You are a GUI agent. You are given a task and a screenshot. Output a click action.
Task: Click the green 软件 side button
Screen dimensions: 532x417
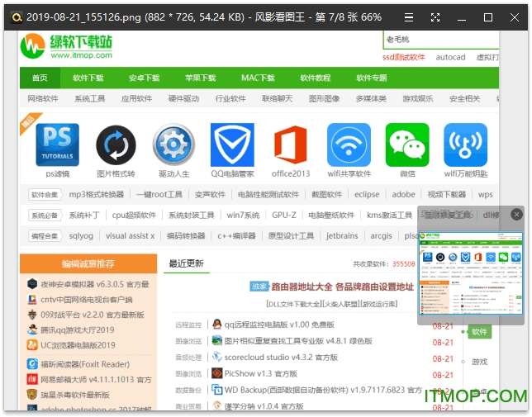[x=480, y=332]
